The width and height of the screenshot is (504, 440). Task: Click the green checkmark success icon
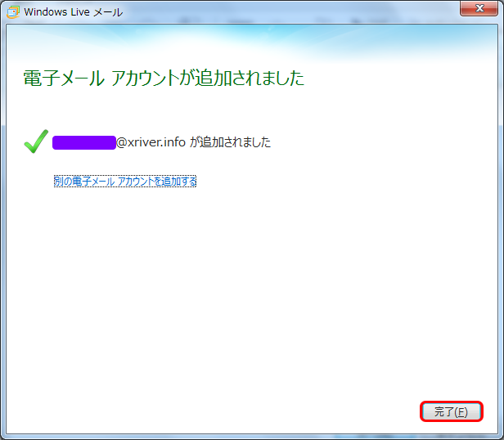[35, 141]
